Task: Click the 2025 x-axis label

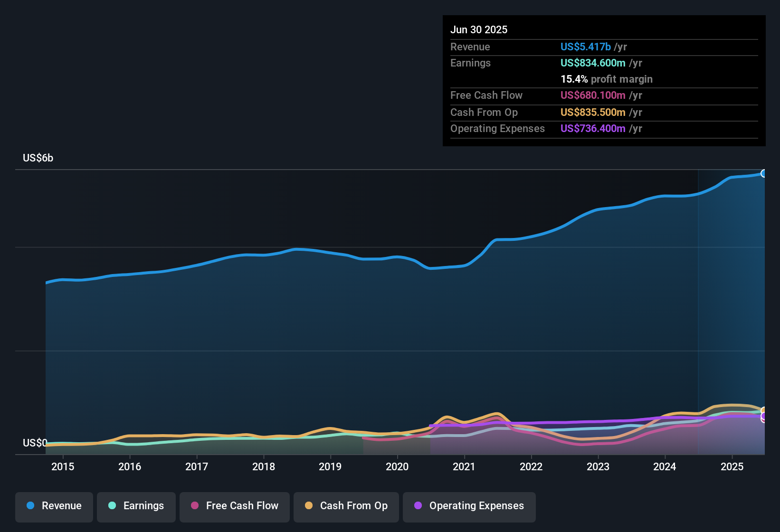Action: click(x=732, y=466)
